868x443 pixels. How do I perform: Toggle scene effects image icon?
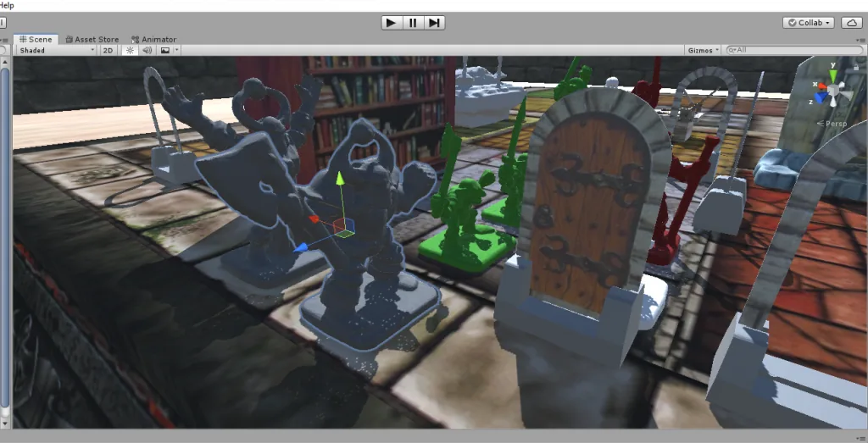165,50
